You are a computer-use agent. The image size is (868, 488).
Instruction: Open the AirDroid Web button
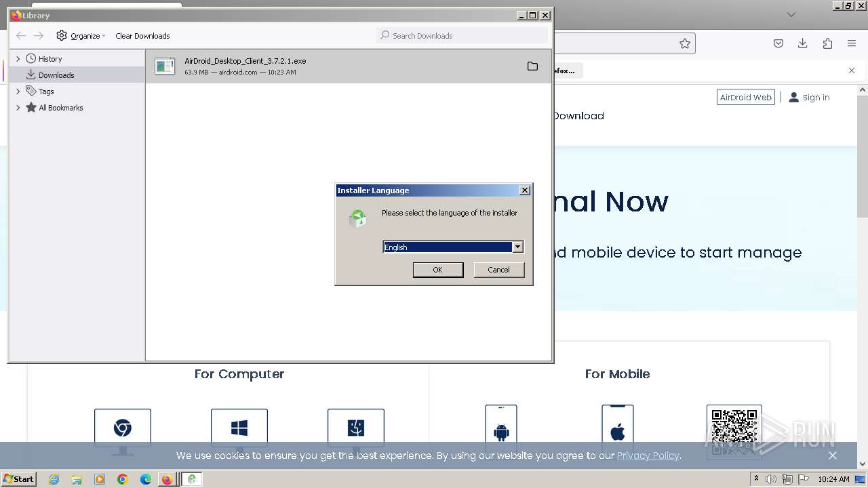[x=746, y=98]
